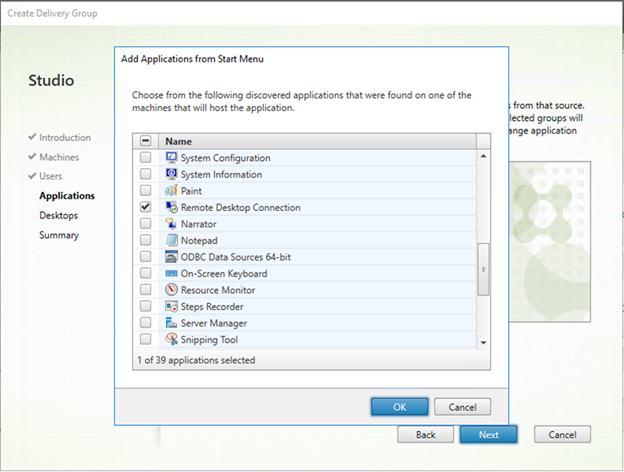Click the Add Applications from Start Menu title
This screenshot has height=472, width=624.
192,59
